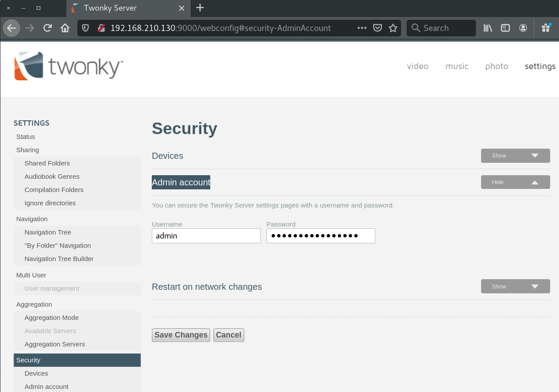Open Navigation Tree settings
Screen dimensions: 559x392
48,232
